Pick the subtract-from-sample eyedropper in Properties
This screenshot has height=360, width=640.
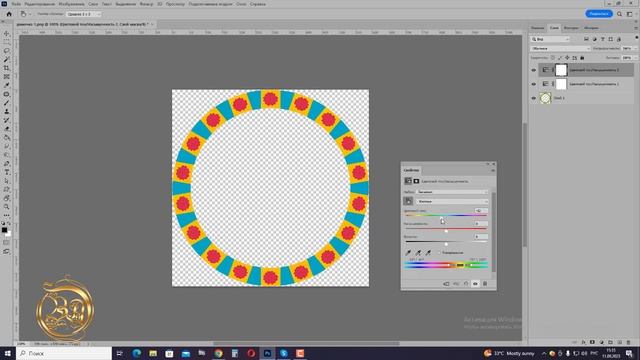click(428, 253)
